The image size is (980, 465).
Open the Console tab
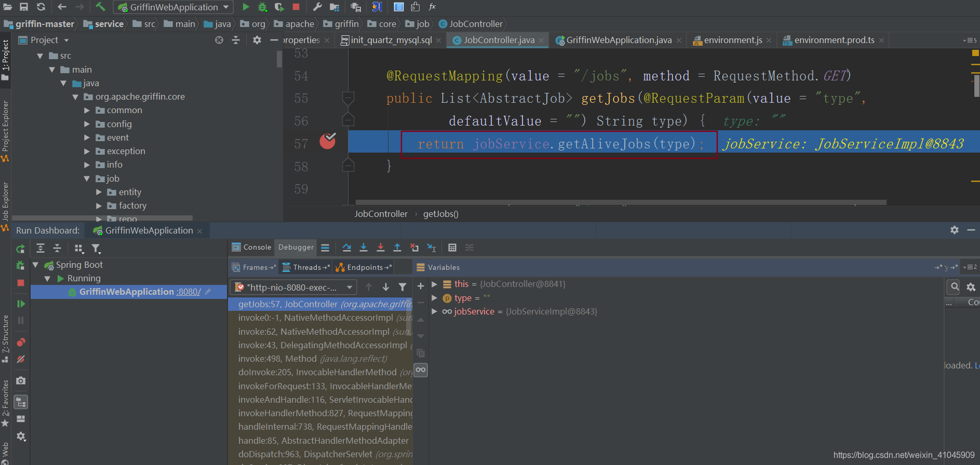[x=251, y=248]
